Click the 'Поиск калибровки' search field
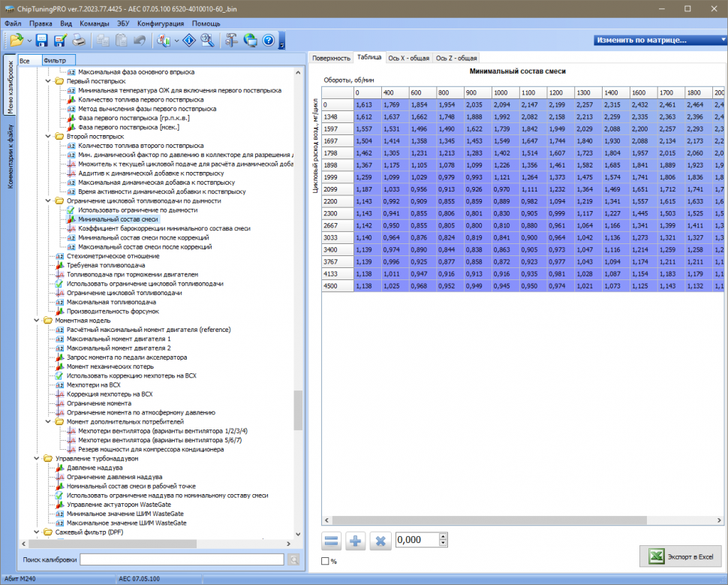Screen dimensions: 728x585 [182, 559]
